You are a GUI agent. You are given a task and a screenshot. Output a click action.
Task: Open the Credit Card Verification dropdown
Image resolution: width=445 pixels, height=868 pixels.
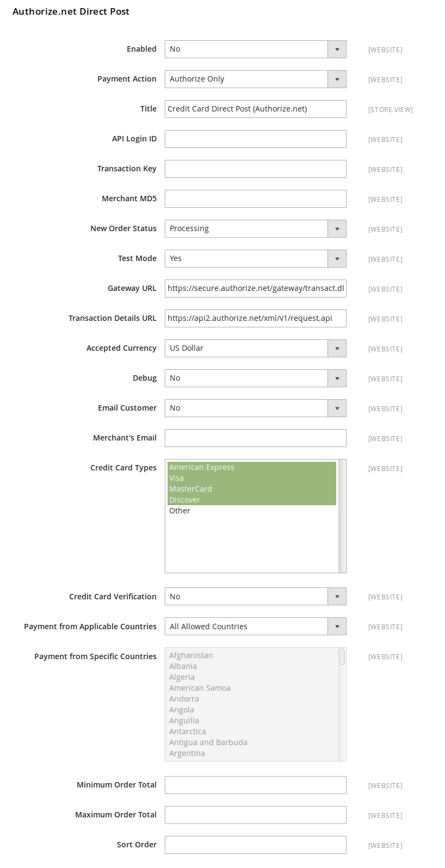click(256, 597)
